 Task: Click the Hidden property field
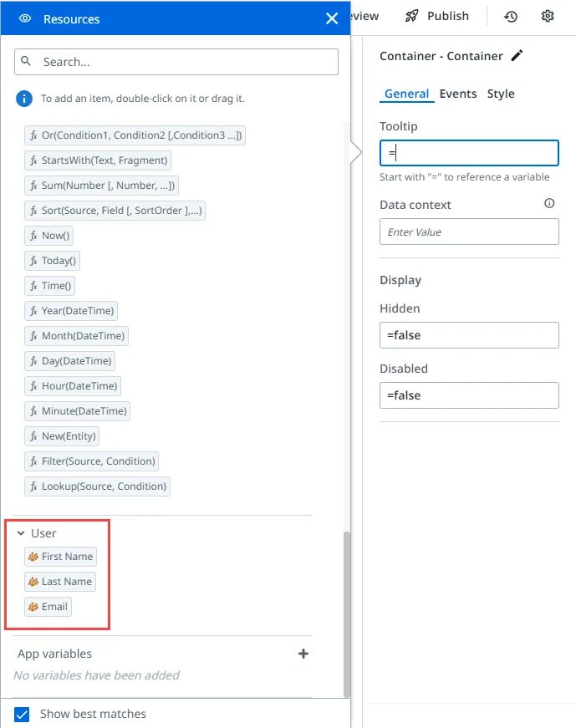coord(469,335)
